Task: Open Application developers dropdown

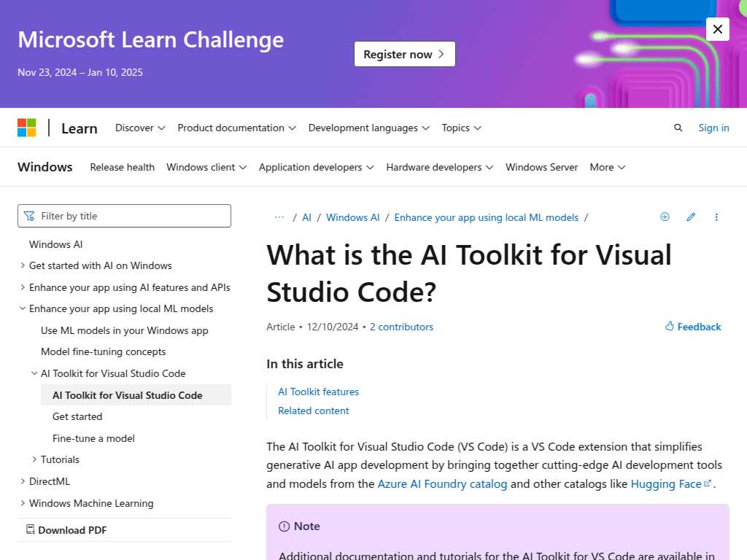Action: (317, 167)
